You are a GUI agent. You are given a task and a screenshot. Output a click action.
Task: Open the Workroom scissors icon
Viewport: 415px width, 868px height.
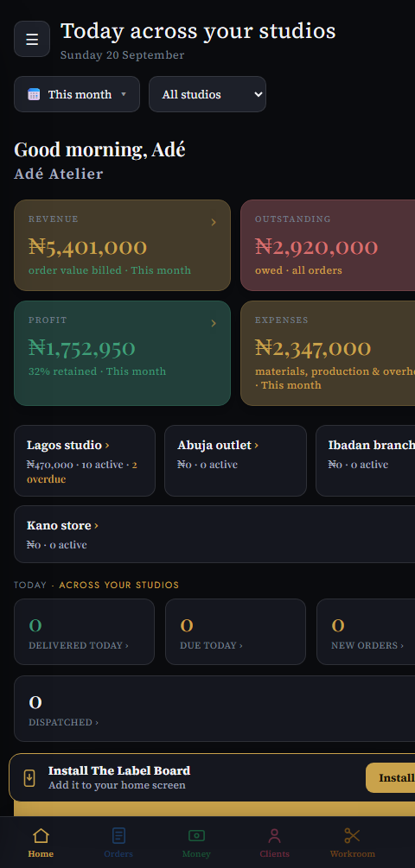[353, 835]
